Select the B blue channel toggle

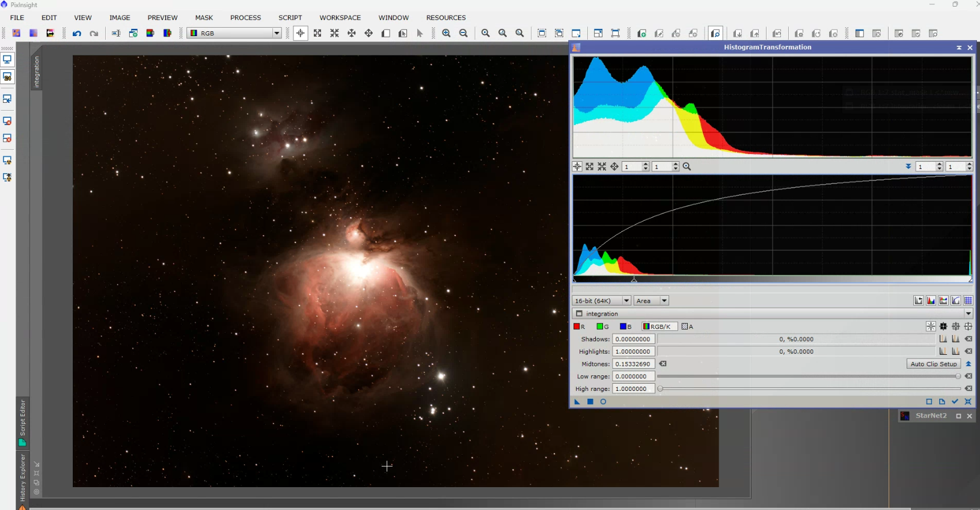pyautogui.click(x=626, y=327)
